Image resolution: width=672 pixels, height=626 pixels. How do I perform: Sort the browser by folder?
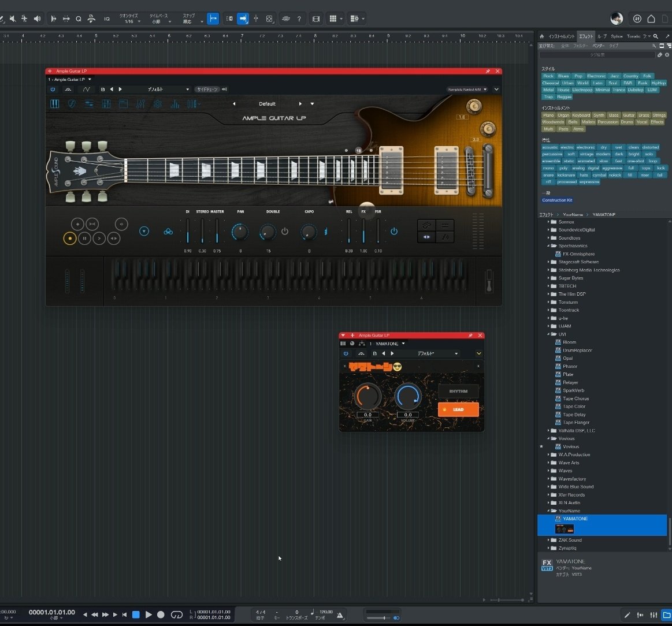tap(581, 46)
